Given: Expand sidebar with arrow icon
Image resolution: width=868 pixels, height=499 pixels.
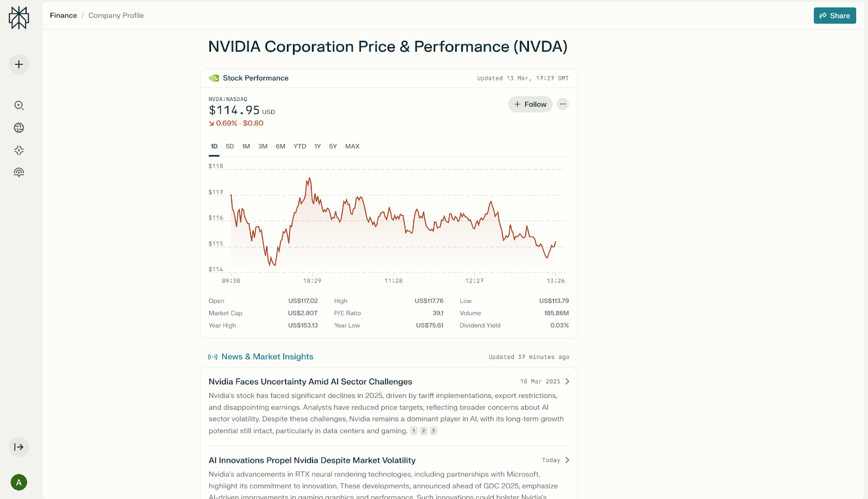Looking at the screenshot, I should click(19, 447).
